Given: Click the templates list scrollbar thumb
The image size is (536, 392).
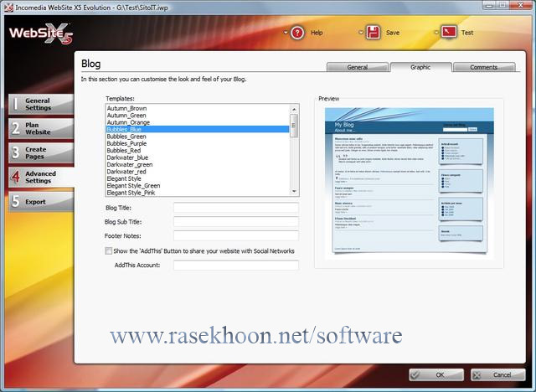Looking at the screenshot, I should [x=294, y=126].
